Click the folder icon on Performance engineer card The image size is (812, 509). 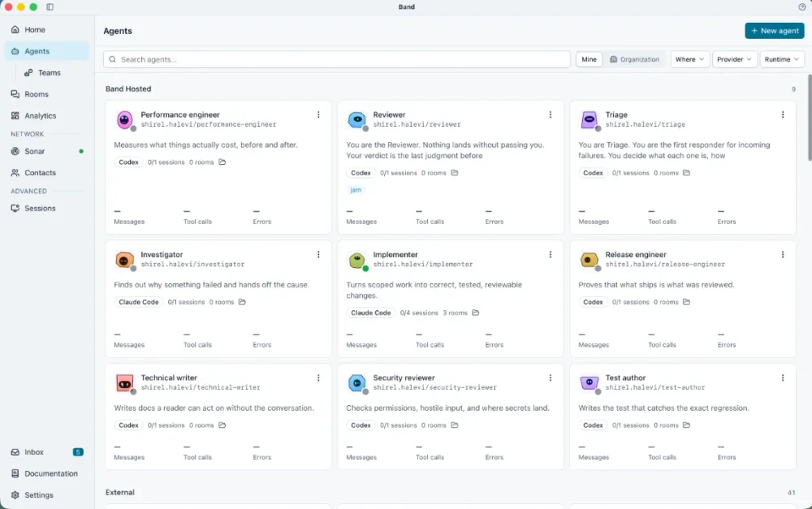[222, 162]
